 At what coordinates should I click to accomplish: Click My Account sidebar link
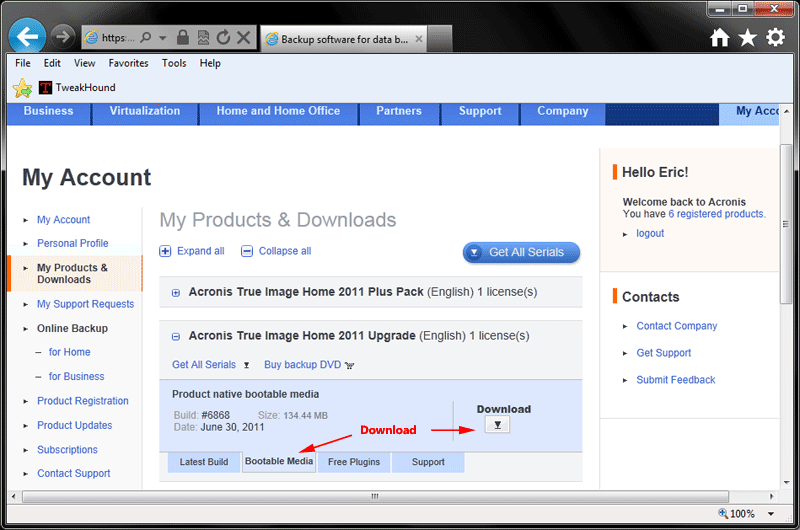[63, 220]
